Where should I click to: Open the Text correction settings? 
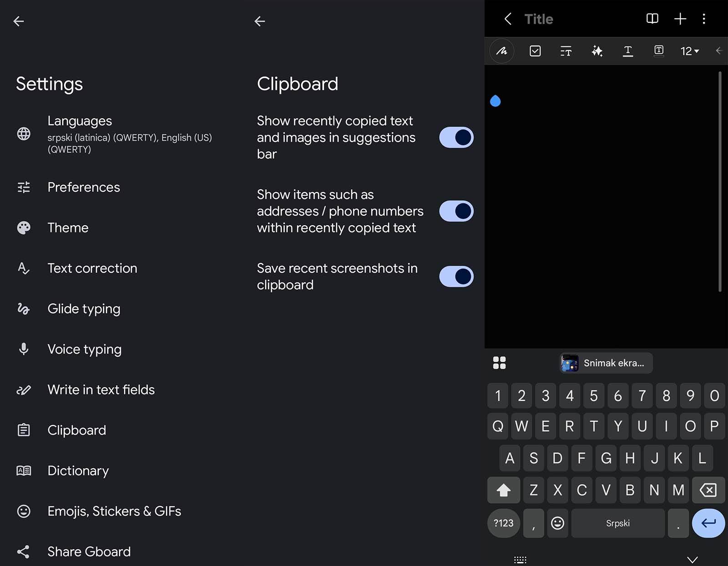pyautogui.click(x=92, y=268)
